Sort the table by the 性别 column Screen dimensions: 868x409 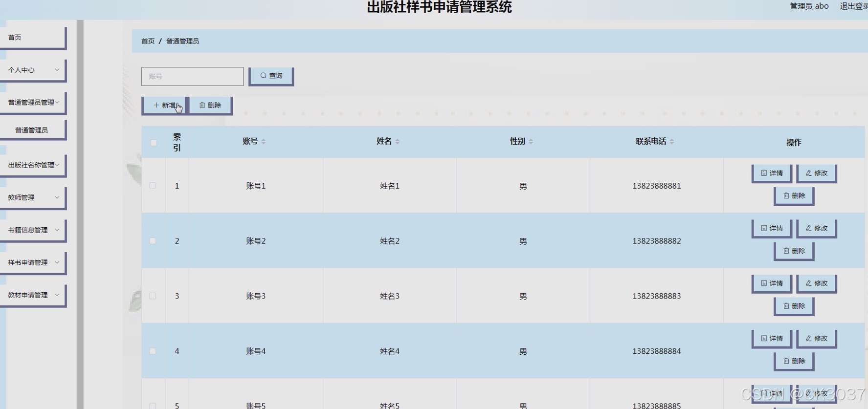tap(531, 142)
